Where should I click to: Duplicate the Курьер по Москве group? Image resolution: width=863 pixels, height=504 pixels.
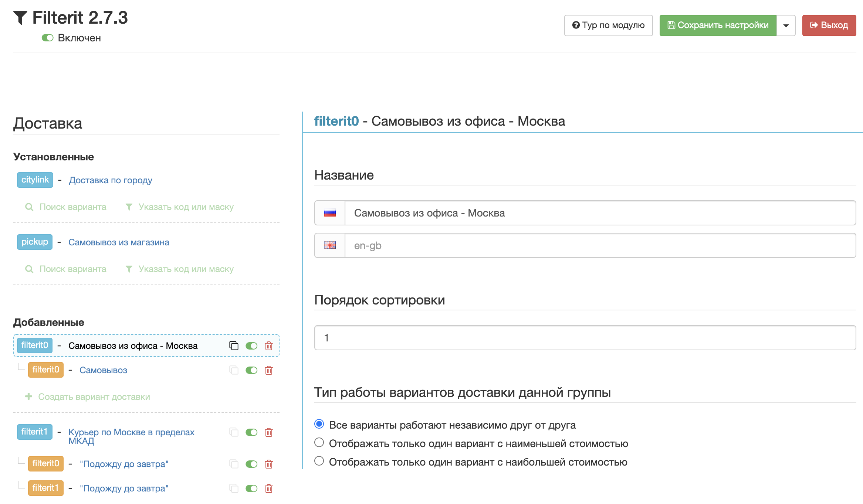tap(234, 432)
